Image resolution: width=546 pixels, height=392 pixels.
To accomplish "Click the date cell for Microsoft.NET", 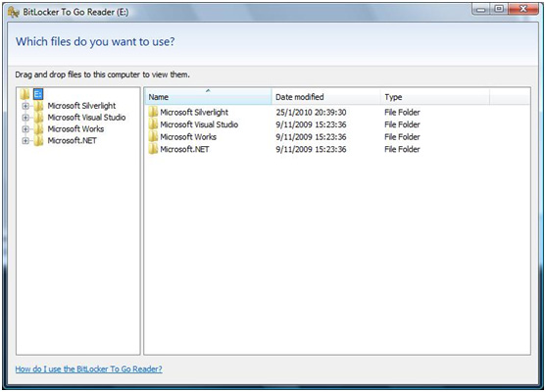I will 311,149.
